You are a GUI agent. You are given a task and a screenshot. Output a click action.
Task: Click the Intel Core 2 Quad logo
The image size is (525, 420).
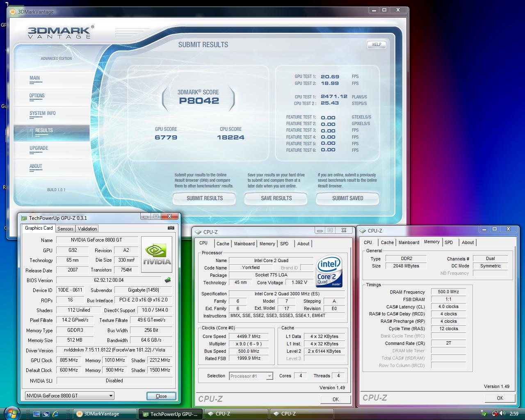[329, 272]
